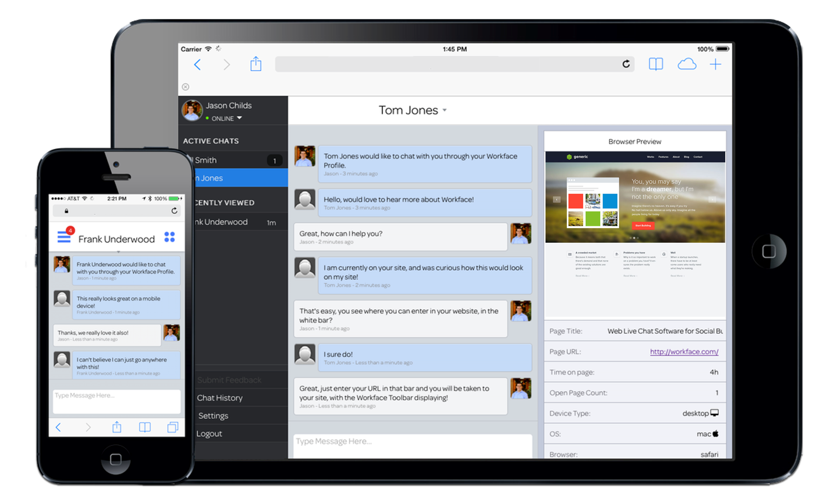Click Logout in the sidebar

209,434
